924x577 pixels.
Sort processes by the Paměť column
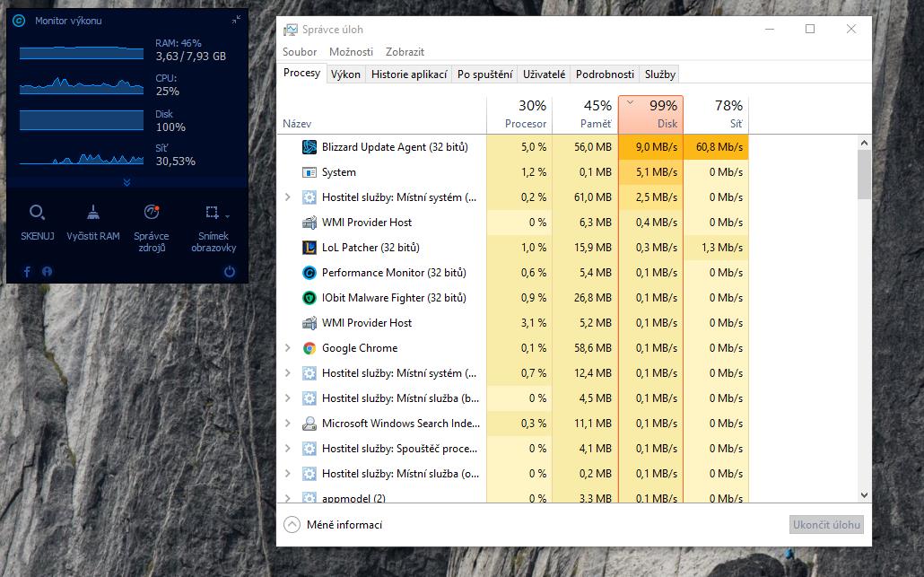(584, 114)
